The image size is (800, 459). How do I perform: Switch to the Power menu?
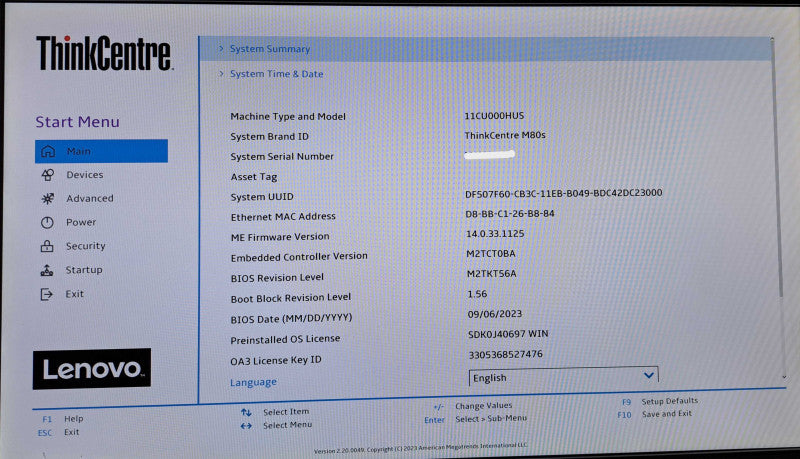(x=81, y=222)
